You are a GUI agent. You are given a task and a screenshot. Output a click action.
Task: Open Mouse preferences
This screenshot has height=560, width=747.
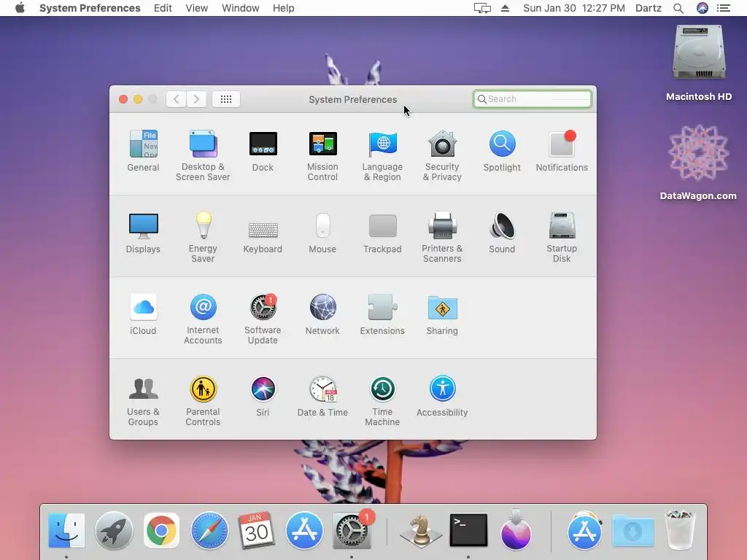tap(322, 233)
